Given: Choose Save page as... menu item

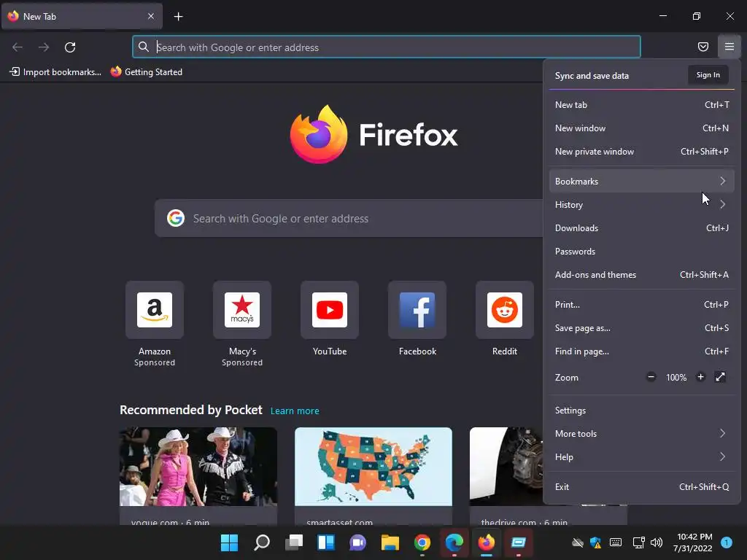Looking at the screenshot, I should pos(642,328).
